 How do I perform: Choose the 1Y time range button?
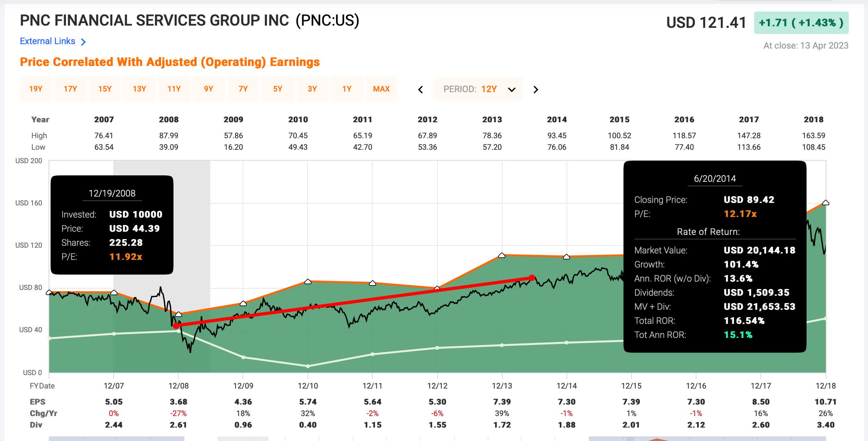347,89
